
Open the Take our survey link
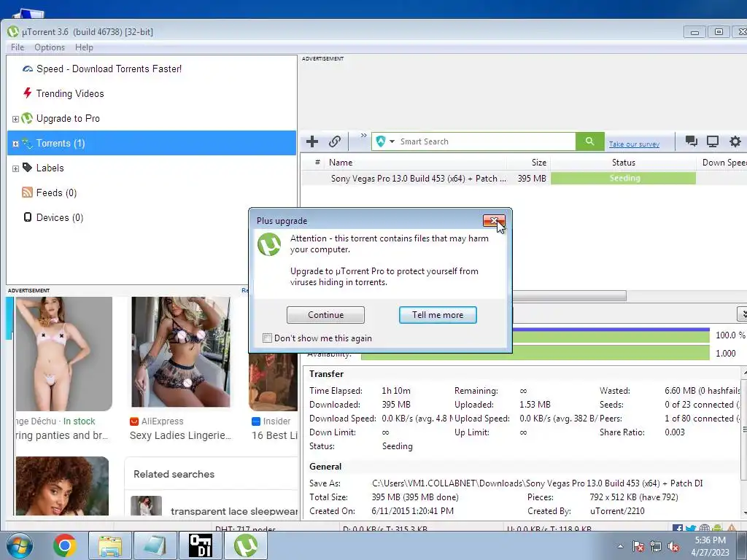[x=634, y=144]
